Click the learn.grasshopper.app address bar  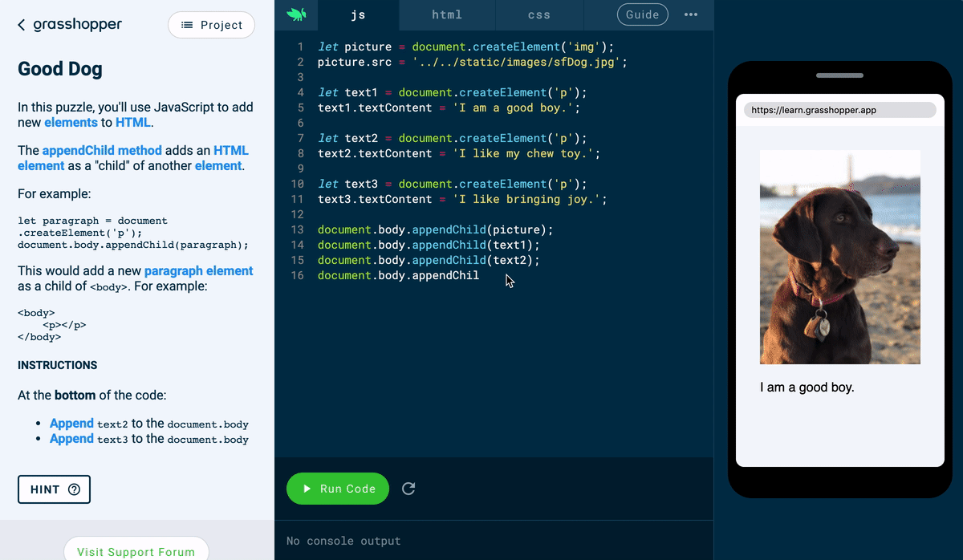tap(839, 110)
